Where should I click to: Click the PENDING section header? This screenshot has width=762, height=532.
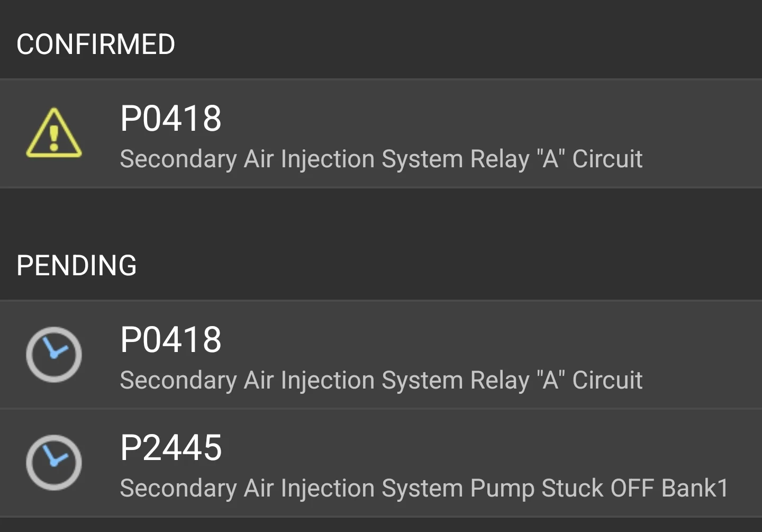click(77, 265)
